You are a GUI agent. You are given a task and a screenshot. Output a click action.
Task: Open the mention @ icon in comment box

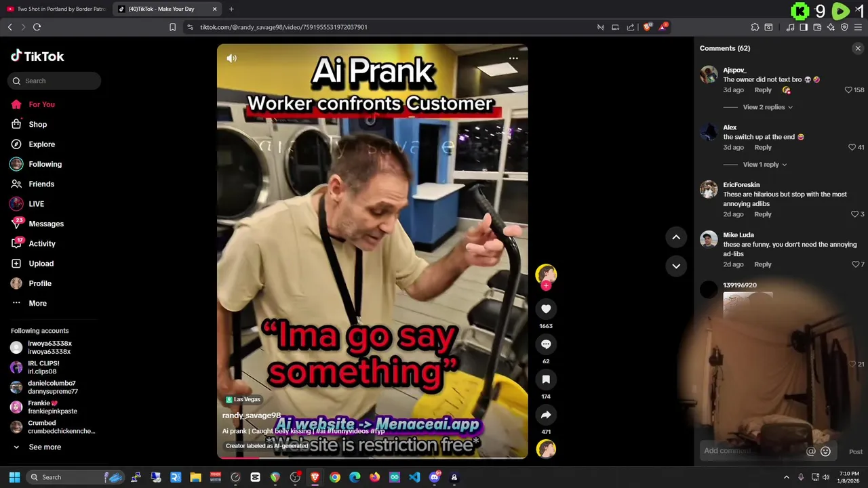pyautogui.click(x=811, y=451)
